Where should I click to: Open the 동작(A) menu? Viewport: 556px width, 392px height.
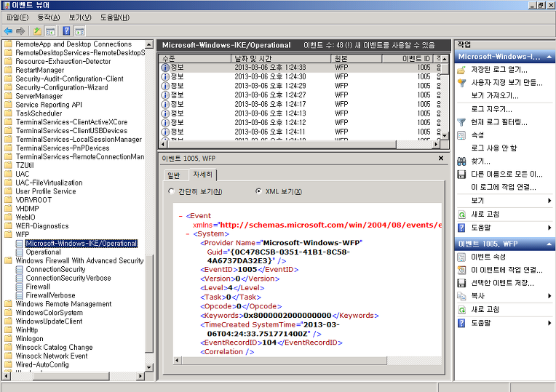[49, 17]
